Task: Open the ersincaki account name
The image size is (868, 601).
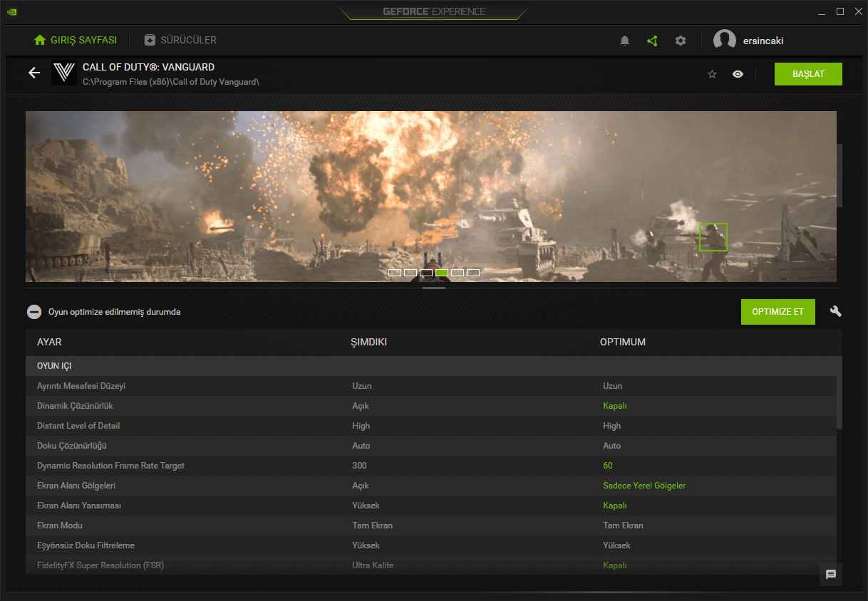Action: pyautogui.click(x=763, y=41)
